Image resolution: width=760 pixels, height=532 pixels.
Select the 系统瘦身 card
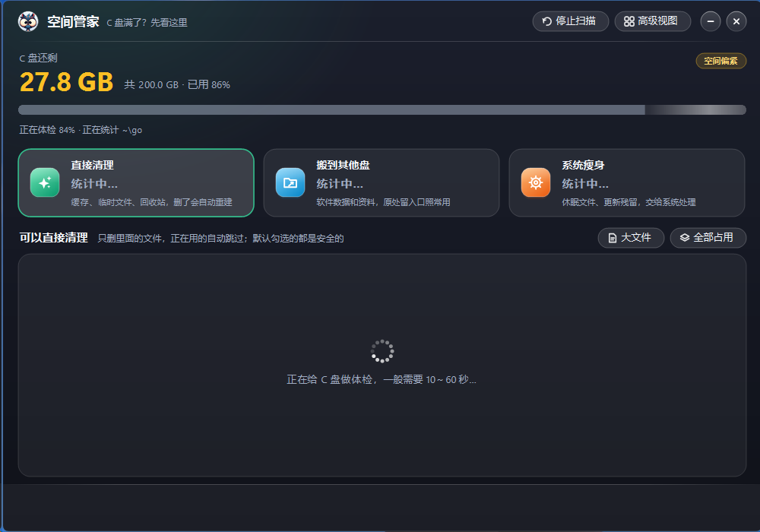pyautogui.click(x=627, y=182)
